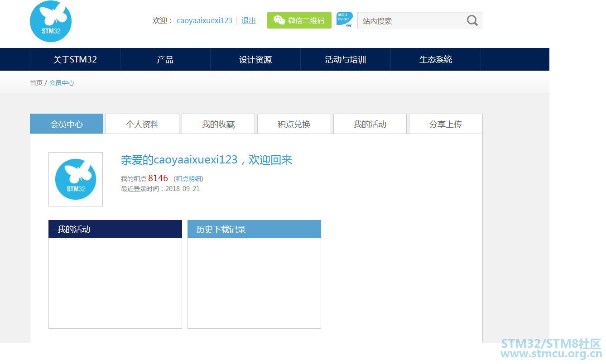Select the 会员中心 tab
The image size is (606, 364).
pos(67,124)
